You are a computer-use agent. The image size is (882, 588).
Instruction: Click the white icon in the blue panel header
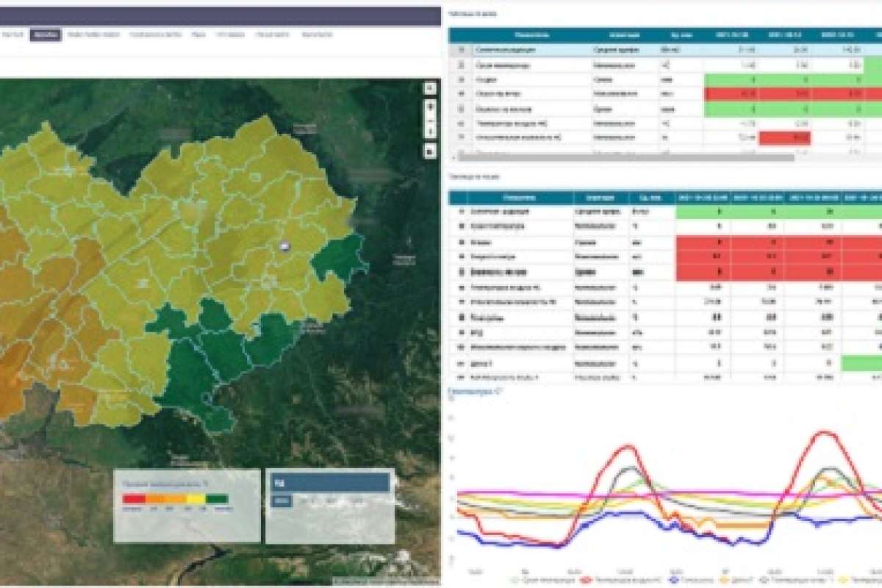click(278, 483)
